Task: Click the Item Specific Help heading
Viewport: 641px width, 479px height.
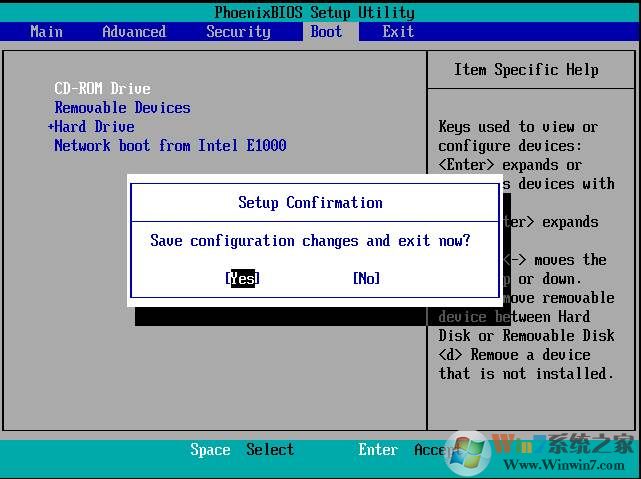Action: [526, 69]
